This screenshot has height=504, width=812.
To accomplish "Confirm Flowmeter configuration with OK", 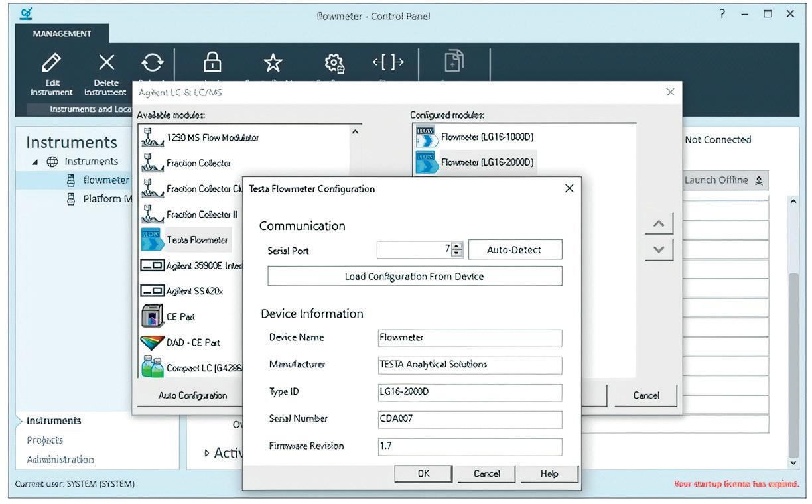I will 423,473.
